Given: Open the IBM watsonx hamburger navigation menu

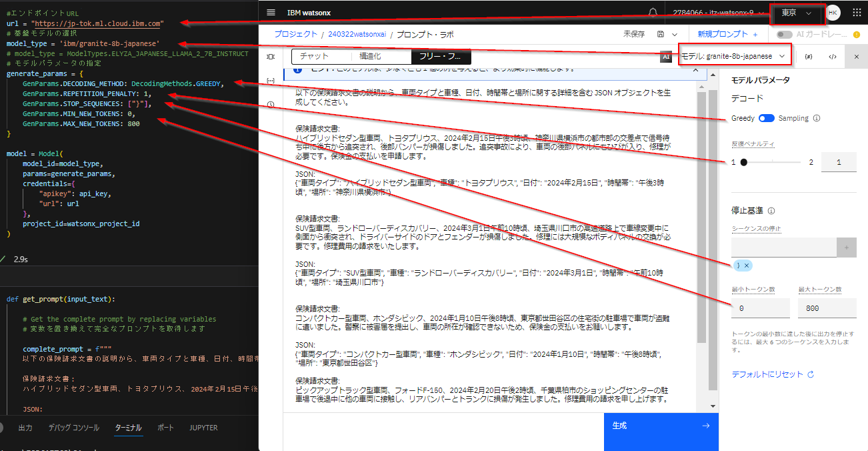Looking at the screenshot, I should pyautogui.click(x=270, y=13).
